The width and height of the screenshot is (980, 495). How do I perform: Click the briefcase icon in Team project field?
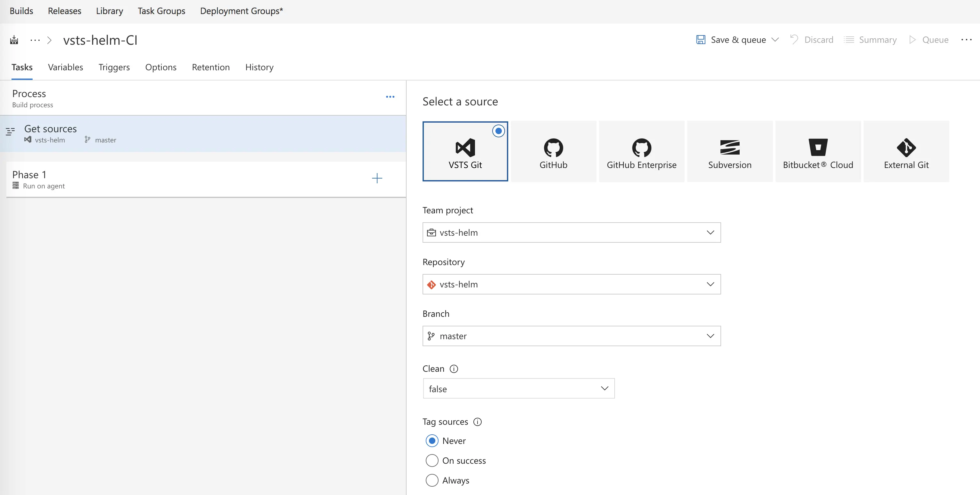click(x=432, y=233)
